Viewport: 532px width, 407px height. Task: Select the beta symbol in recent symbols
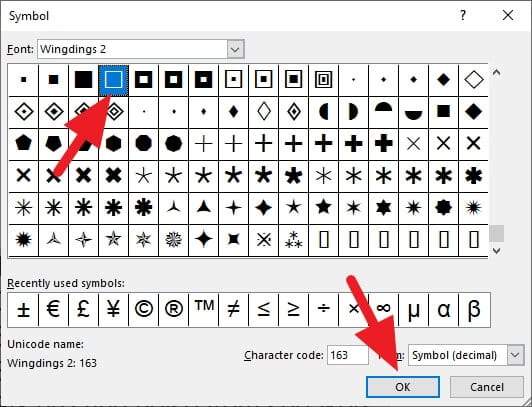click(474, 310)
